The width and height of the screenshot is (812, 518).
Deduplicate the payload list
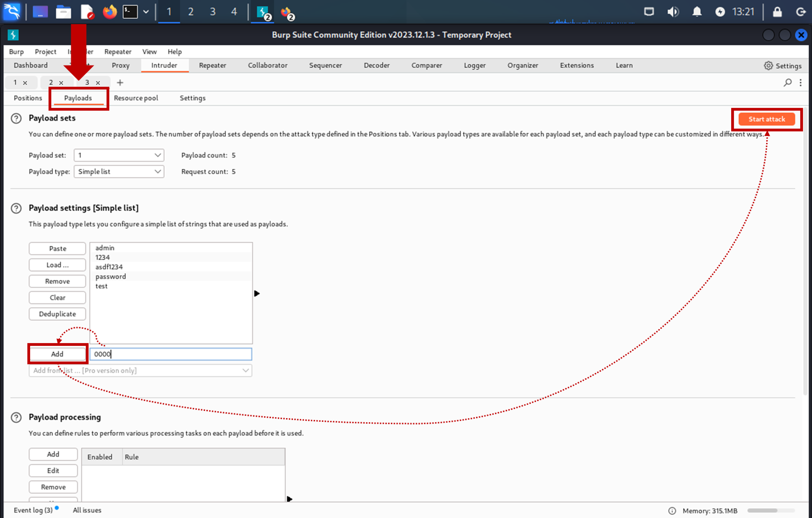click(x=57, y=314)
